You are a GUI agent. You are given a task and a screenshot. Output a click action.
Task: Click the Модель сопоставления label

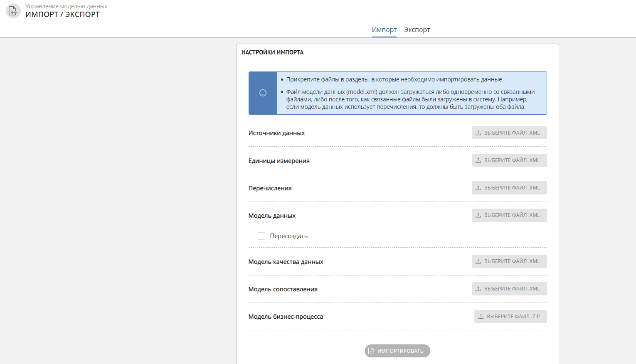coord(283,289)
